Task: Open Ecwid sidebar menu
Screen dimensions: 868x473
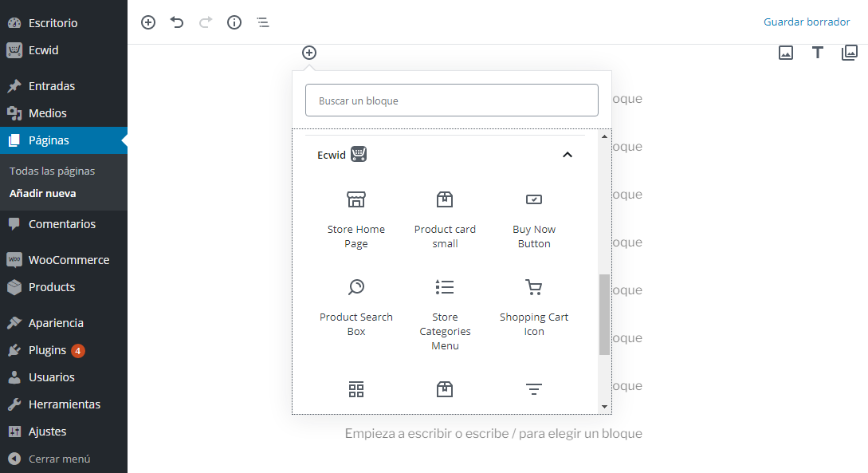Action: pyautogui.click(x=64, y=49)
